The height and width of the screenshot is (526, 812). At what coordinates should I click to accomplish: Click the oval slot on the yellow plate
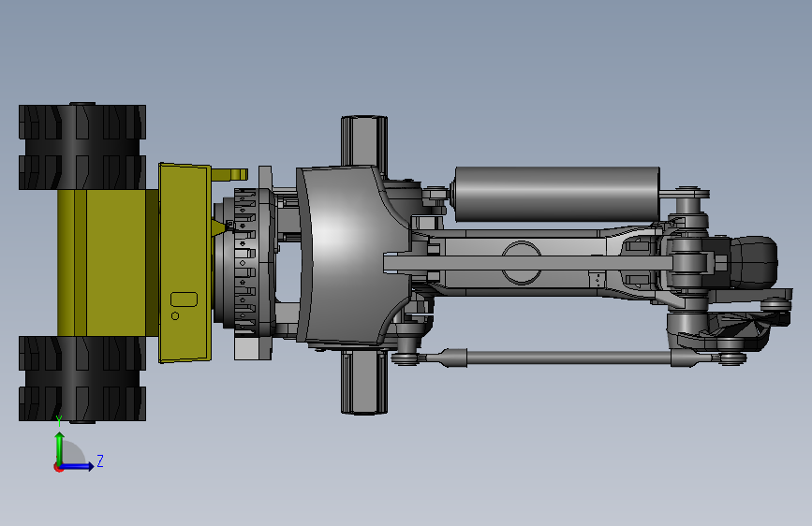pyautogui.click(x=184, y=300)
